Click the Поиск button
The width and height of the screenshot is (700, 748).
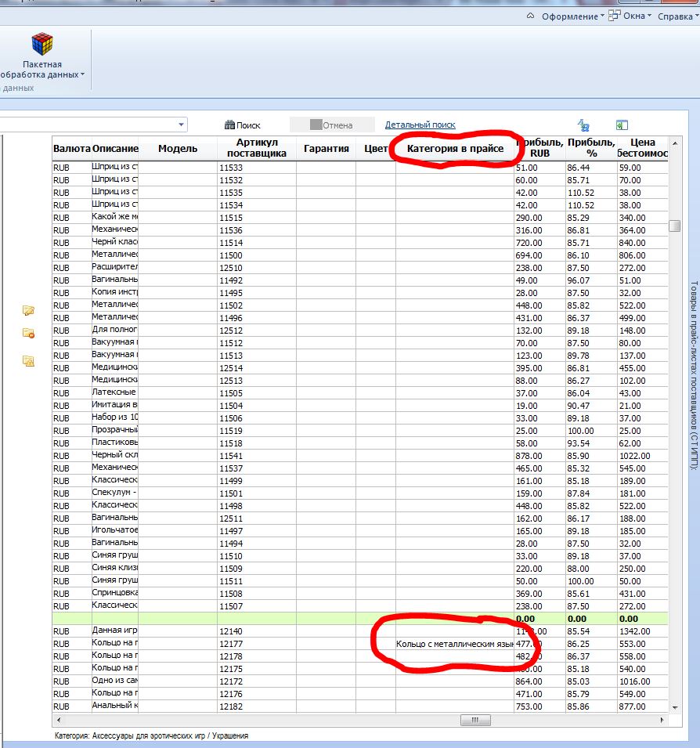[242, 125]
